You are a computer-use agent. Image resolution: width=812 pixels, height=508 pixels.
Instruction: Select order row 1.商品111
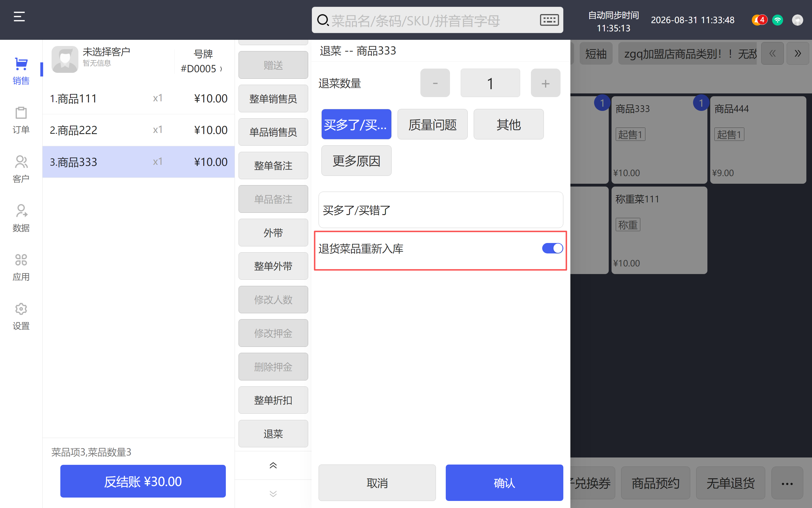click(139, 98)
